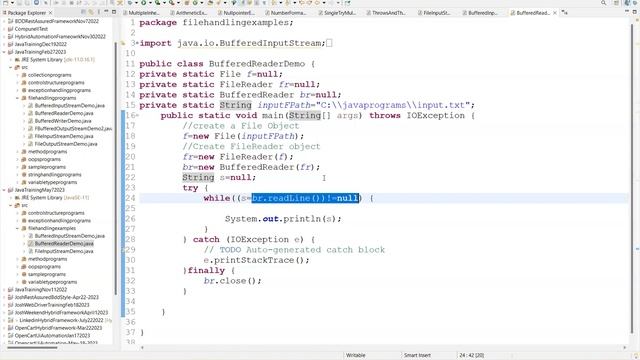Switch to the ArithmeticEx... editor tab
The height and width of the screenshot is (360, 640).
point(189,13)
